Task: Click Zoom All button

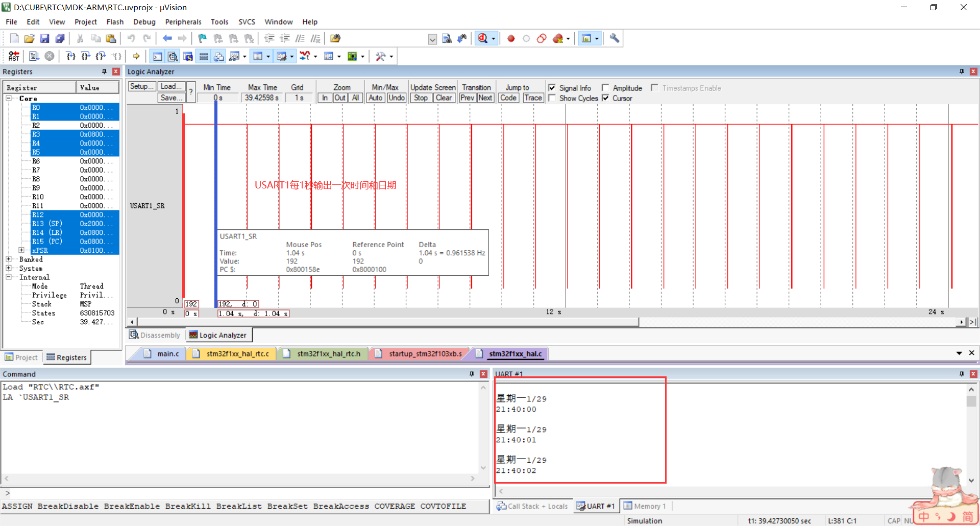Action: click(x=356, y=98)
